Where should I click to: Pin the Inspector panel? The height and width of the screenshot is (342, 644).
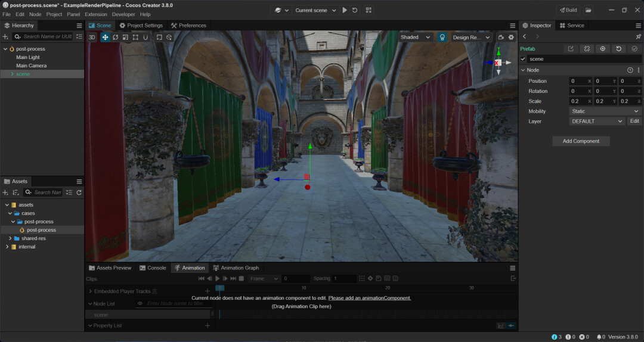639,37
